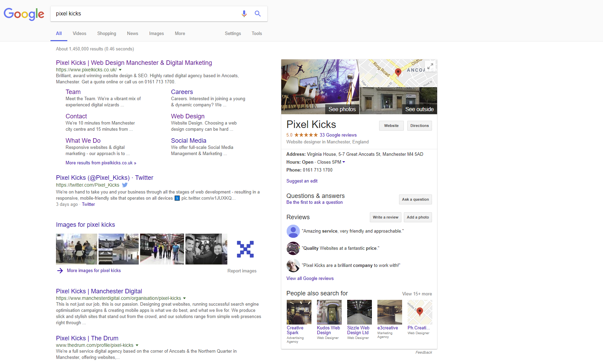The height and width of the screenshot is (364, 603).
Task: Open the Pixel Kicks blue X logo image
Action: click(x=245, y=249)
